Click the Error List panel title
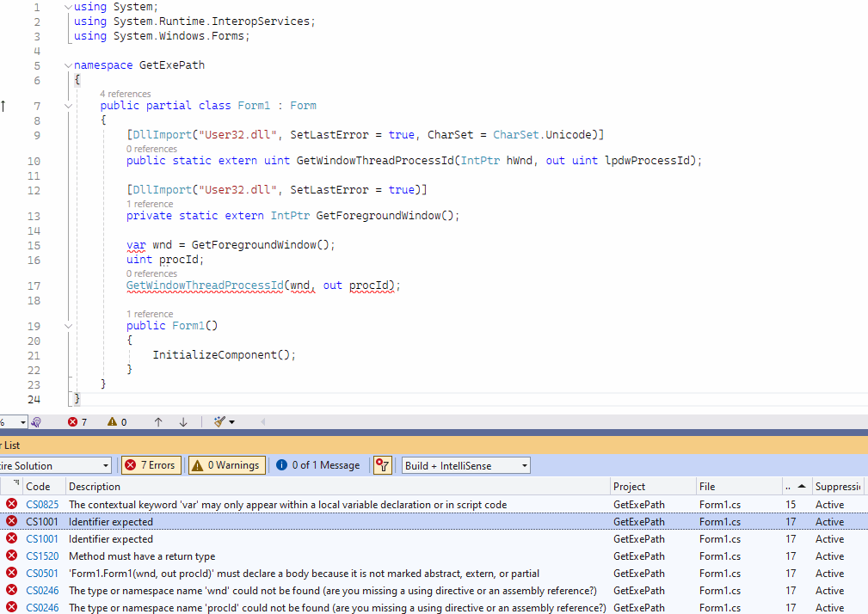The image size is (868, 614). coord(10,445)
